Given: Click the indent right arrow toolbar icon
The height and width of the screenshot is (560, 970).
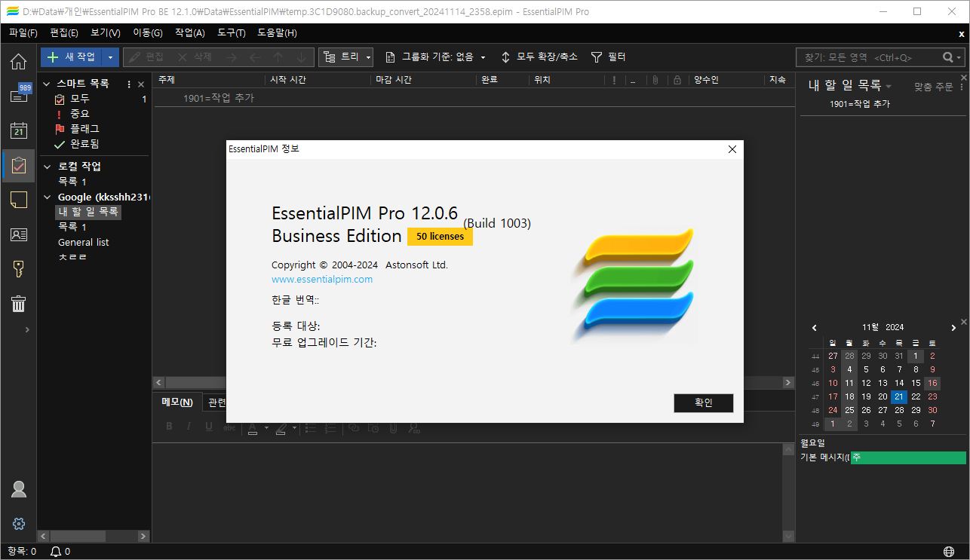Looking at the screenshot, I should tap(231, 57).
